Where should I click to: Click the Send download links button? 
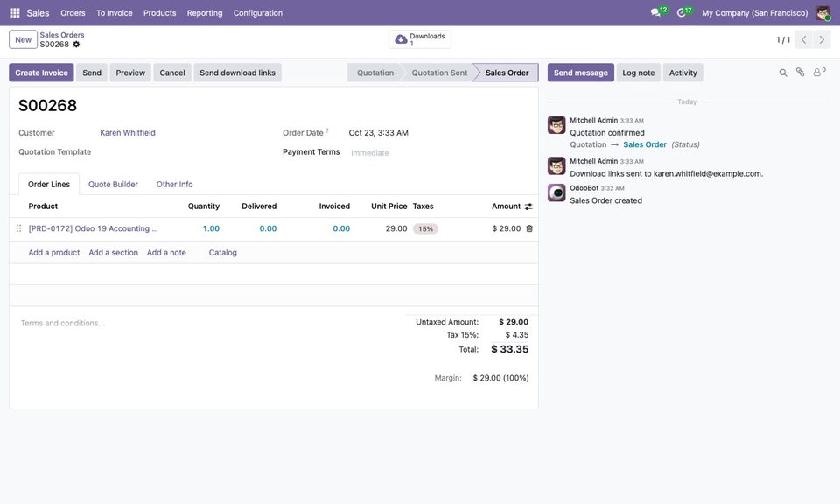pos(237,73)
